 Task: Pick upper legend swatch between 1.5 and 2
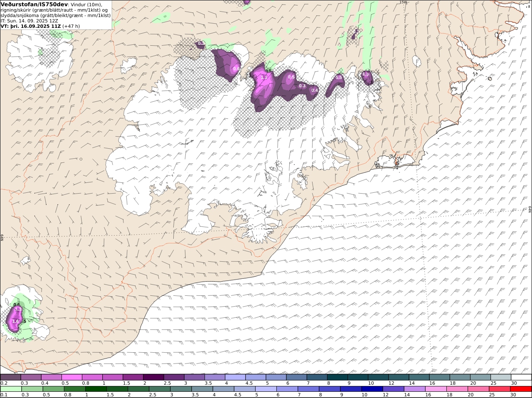(x=133, y=377)
